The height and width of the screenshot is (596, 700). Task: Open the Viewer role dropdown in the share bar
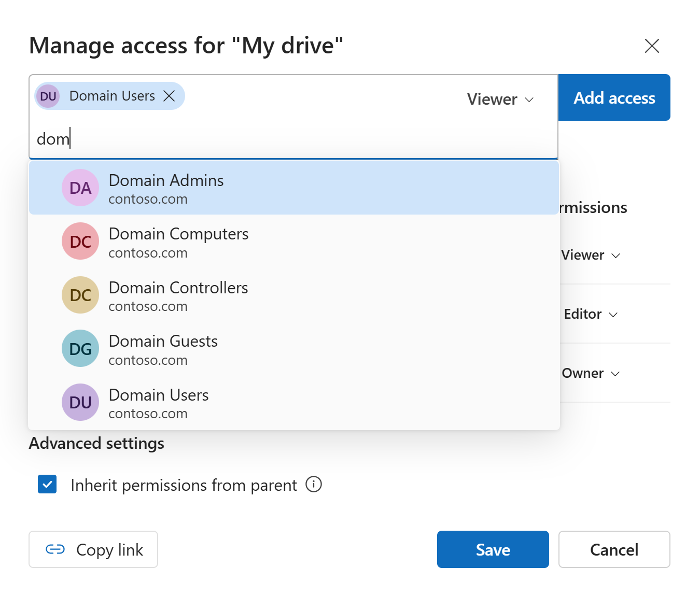pos(499,99)
